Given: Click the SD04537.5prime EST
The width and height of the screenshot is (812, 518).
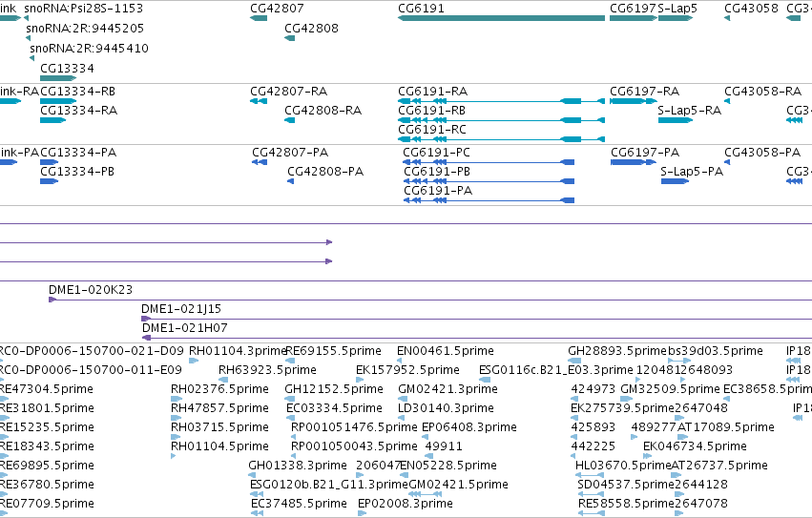Looking at the screenshot, I should (591, 494).
